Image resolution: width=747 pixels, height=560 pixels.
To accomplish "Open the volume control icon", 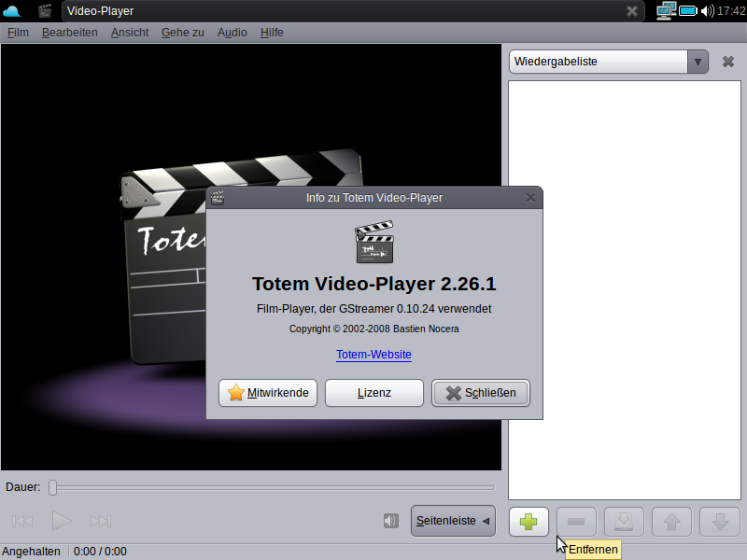I will click(390, 520).
